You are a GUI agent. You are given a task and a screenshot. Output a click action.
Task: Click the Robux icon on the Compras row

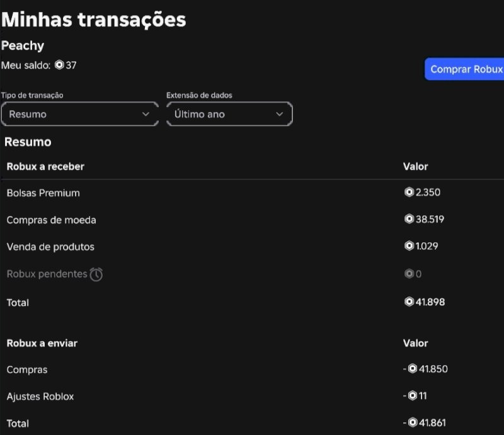[x=412, y=370]
